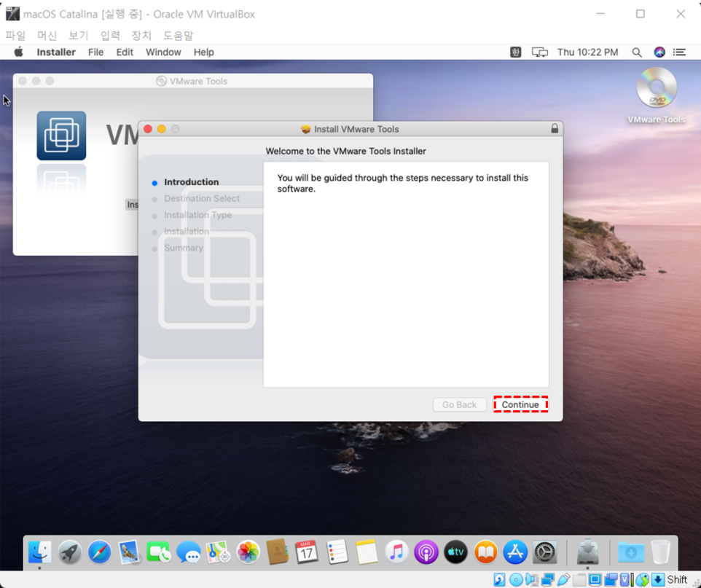Open Launchpad from the Dock
Screen dimensions: 701x588
point(70,552)
